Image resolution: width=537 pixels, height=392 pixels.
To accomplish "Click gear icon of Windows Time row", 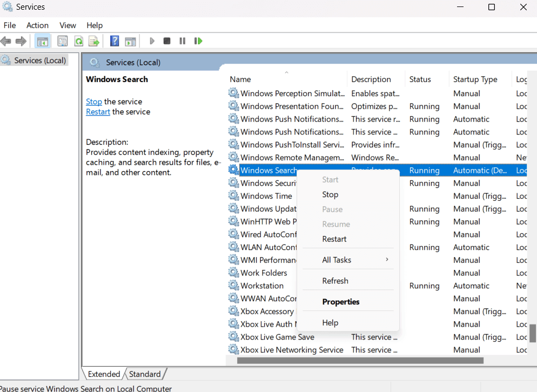I will click(233, 195).
